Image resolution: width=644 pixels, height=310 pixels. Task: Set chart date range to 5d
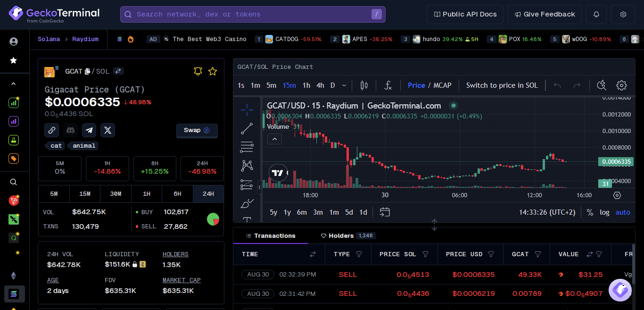[349, 212]
